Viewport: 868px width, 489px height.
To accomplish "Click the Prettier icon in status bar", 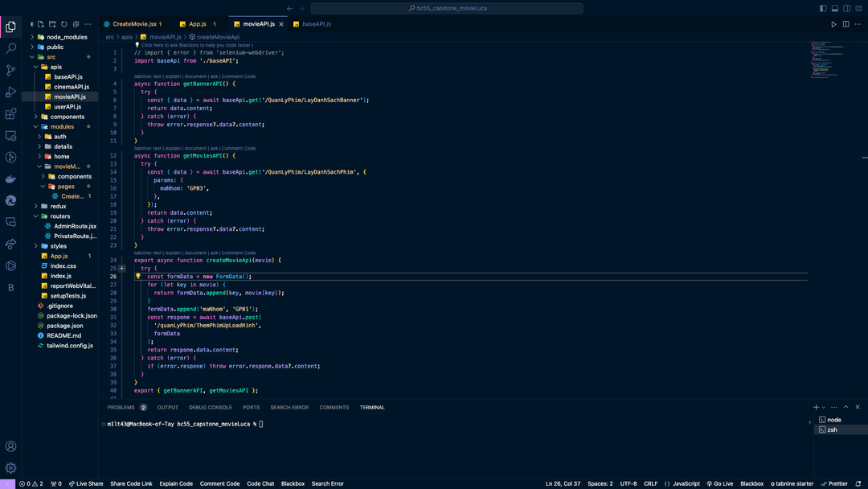I will [x=835, y=483].
